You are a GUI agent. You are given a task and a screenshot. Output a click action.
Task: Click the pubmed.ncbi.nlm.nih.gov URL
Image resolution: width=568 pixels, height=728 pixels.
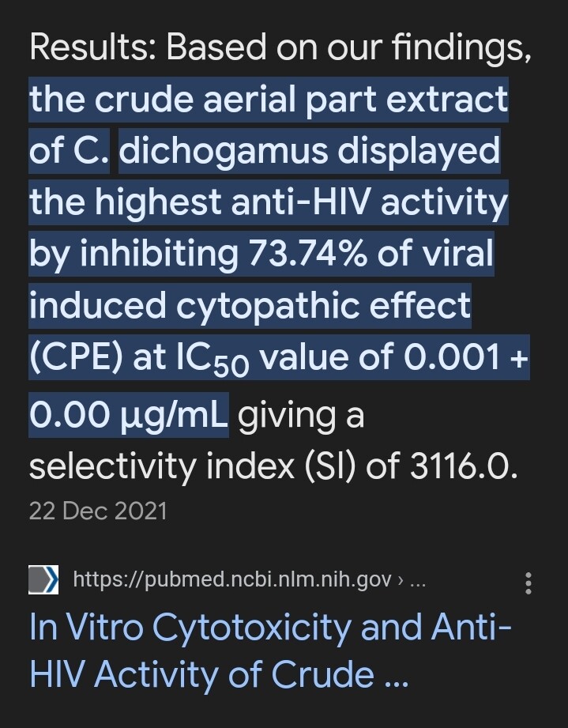tap(232, 580)
